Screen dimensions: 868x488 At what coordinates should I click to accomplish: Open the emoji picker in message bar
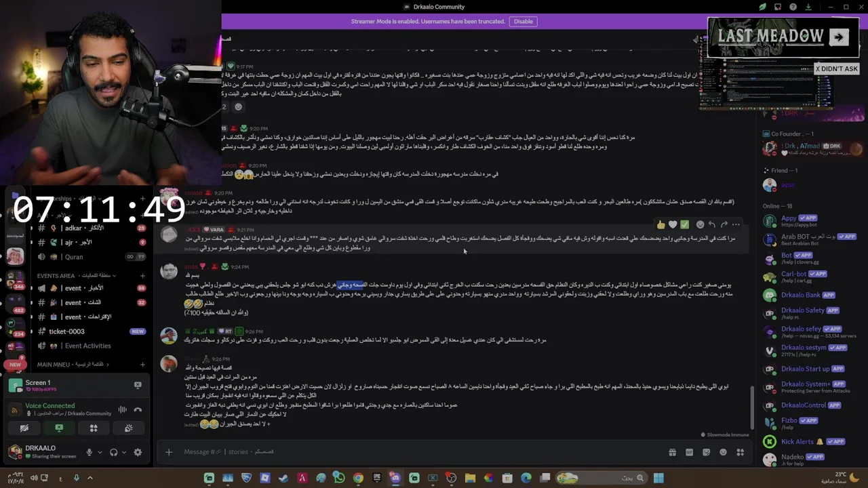[723, 452]
